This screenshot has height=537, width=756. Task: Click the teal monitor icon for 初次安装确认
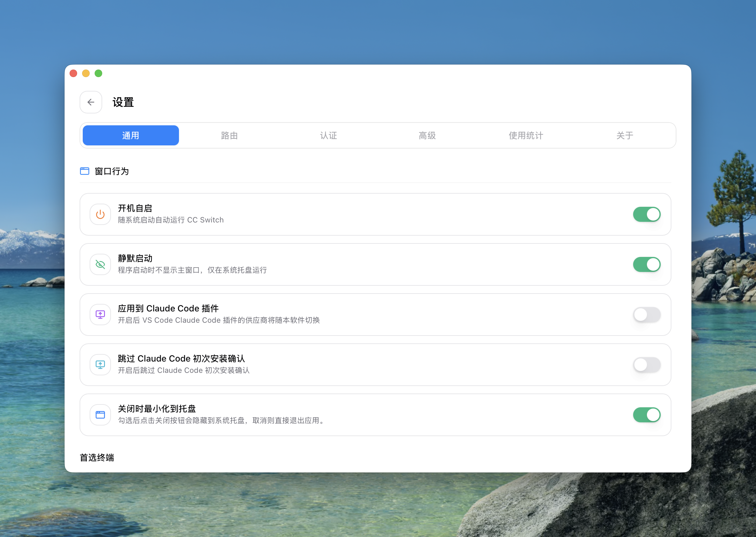pos(100,365)
